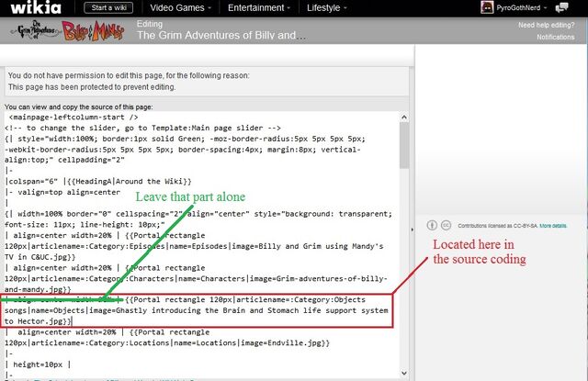Click the PyroGothNerd avatar icon

tap(487, 7)
